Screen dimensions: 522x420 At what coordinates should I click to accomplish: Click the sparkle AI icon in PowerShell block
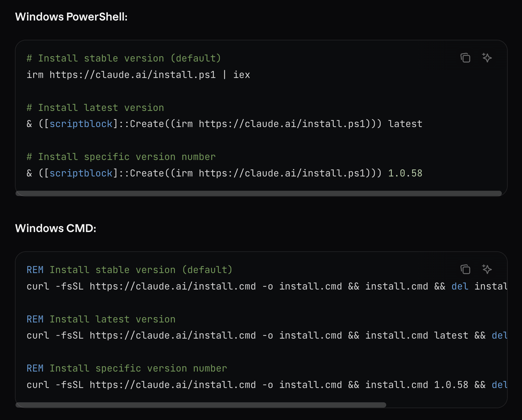point(487,58)
